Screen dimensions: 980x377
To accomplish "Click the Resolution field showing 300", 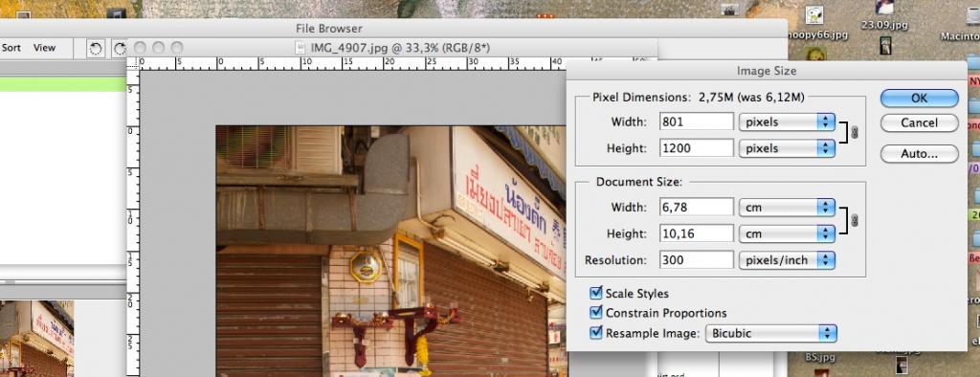I will click(697, 260).
